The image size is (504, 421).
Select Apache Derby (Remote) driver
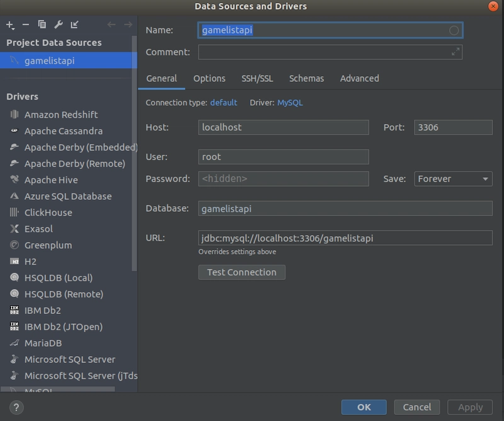coord(66,164)
